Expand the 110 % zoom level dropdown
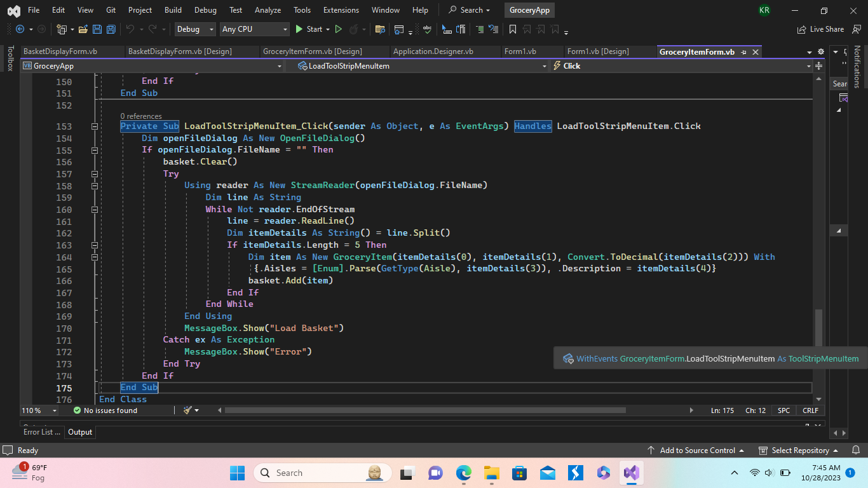 54,410
